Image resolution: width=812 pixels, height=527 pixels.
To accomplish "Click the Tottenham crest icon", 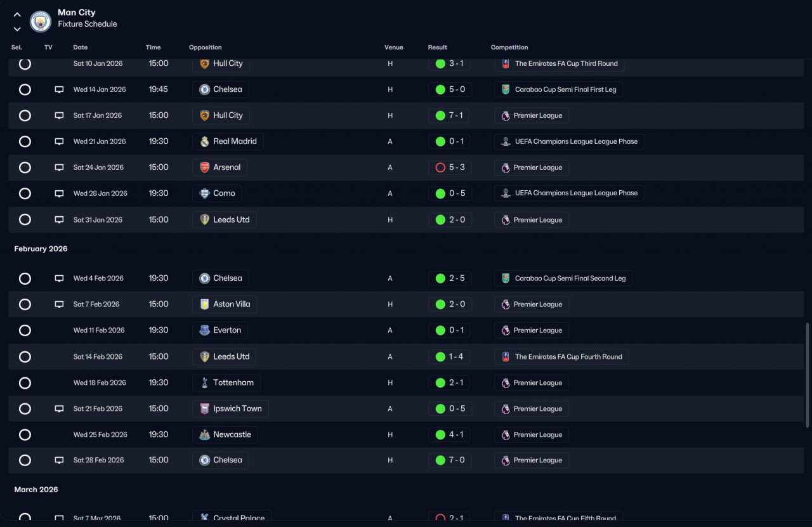I will click(204, 382).
